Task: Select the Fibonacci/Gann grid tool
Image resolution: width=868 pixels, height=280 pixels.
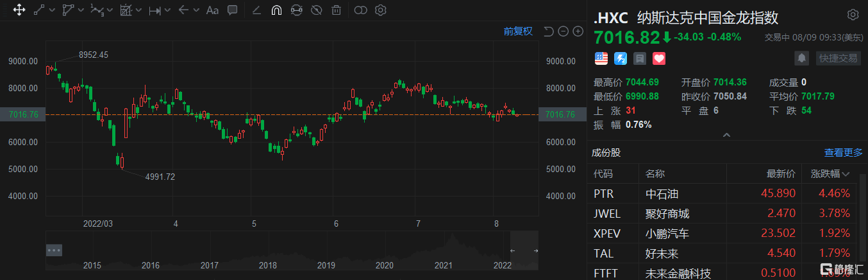Action: click(x=126, y=10)
